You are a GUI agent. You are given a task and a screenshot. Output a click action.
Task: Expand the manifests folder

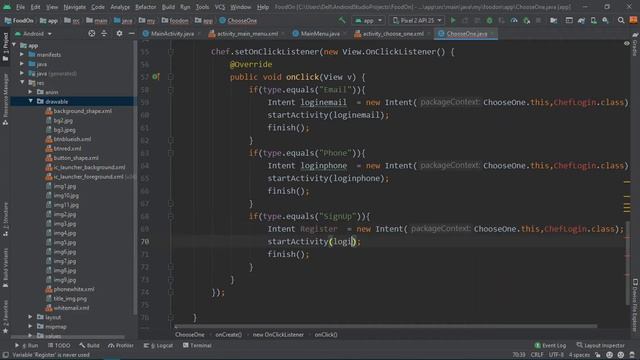(22, 54)
